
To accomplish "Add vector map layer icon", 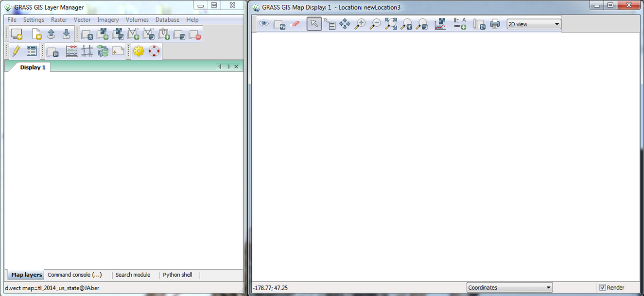I will tap(133, 34).
